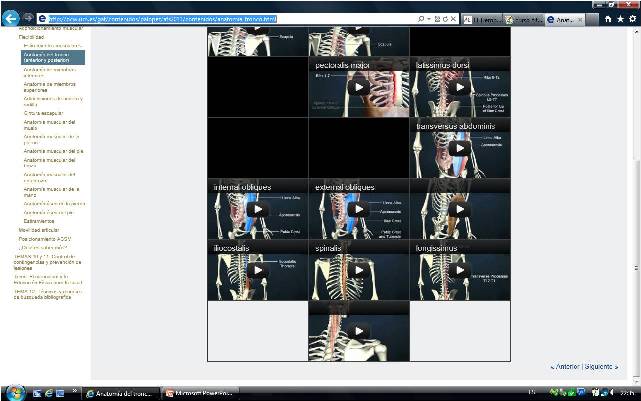Play the spinalis video
This screenshot has height=401, width=641.
358,270
